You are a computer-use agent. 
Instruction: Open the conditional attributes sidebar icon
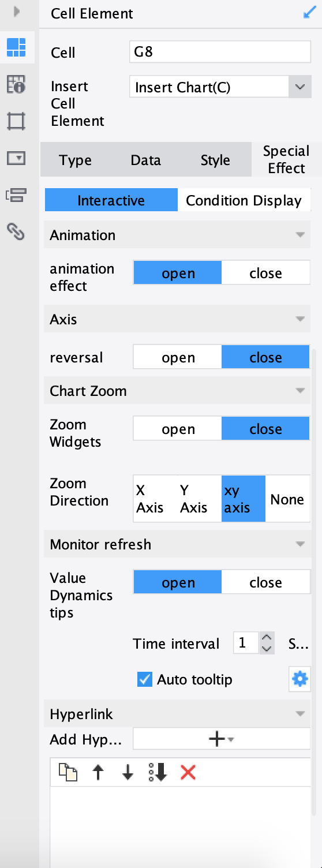[16, 195]
